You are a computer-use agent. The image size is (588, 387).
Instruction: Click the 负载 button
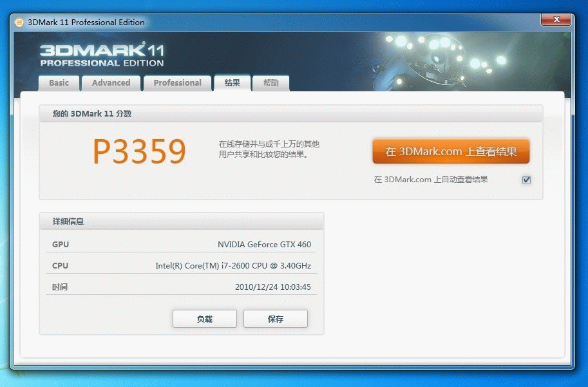204,319
